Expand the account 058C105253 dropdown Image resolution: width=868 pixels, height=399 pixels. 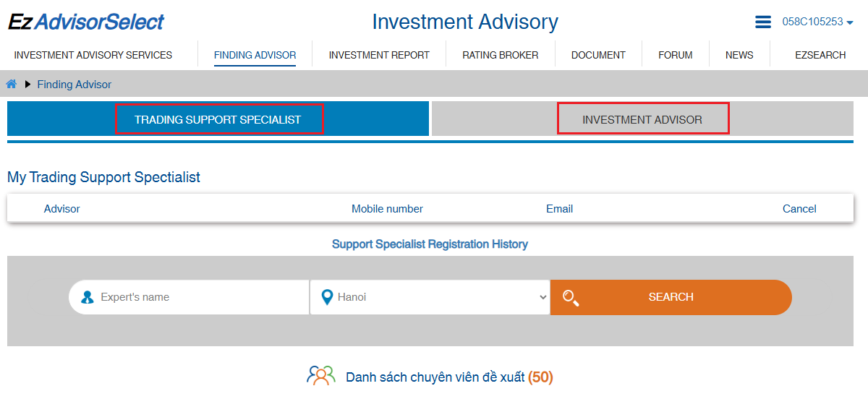817,22
